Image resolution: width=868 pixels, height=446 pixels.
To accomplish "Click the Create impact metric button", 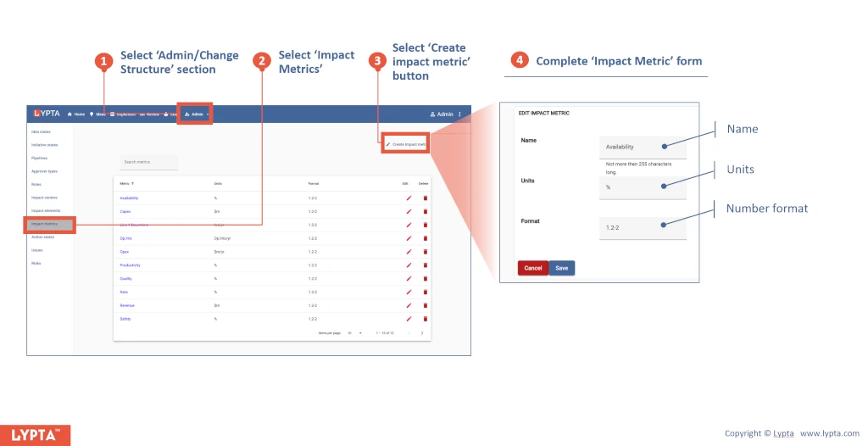I will [406, 144].
